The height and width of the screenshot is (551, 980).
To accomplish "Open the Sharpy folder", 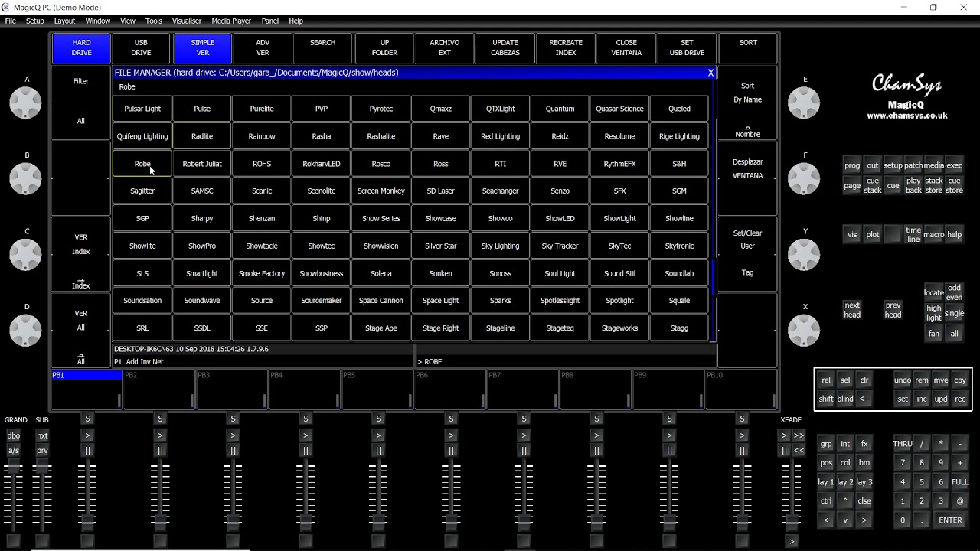I will pos(202,219).
